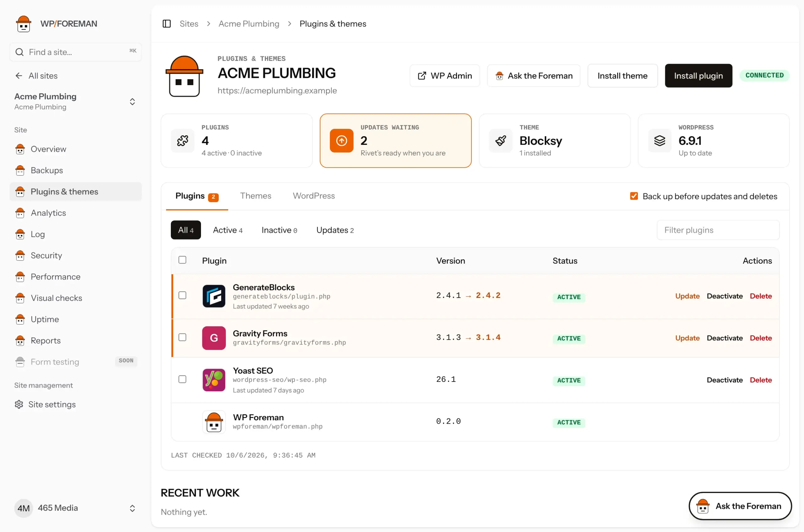
Task: Click the Yoast SEO plugin logo
Action: click(x=214, y=380)
